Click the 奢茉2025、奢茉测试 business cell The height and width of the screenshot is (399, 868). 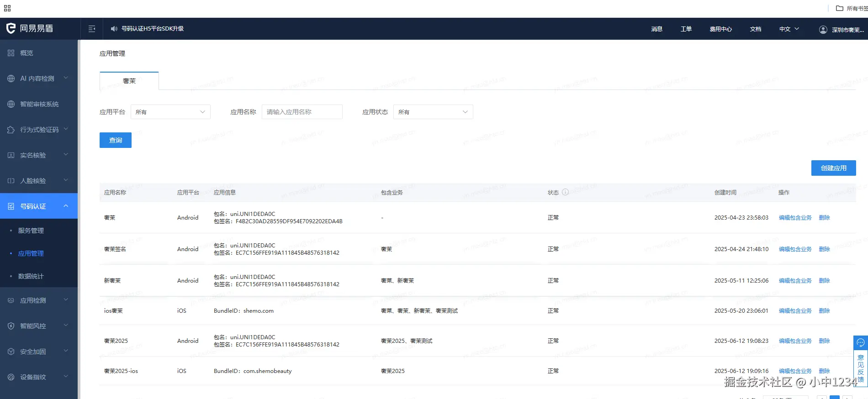pos(407,341)
